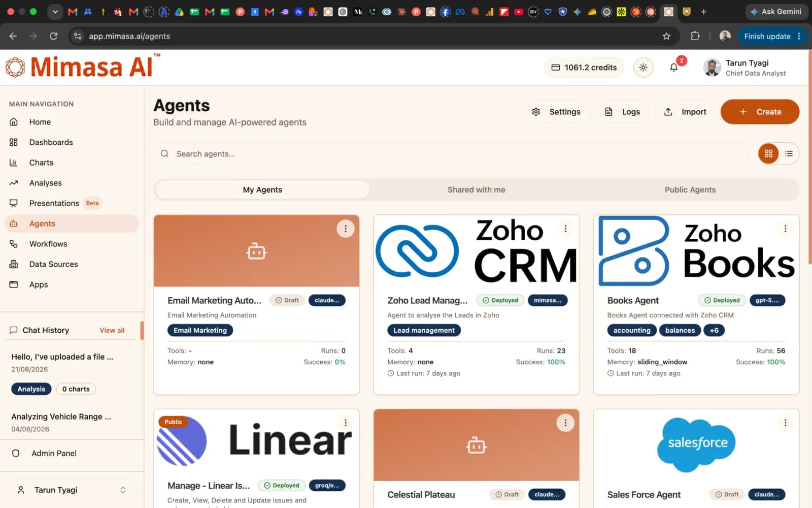Focus the Search agents field
Screen dimensions: 812x508
coord(451,153)
